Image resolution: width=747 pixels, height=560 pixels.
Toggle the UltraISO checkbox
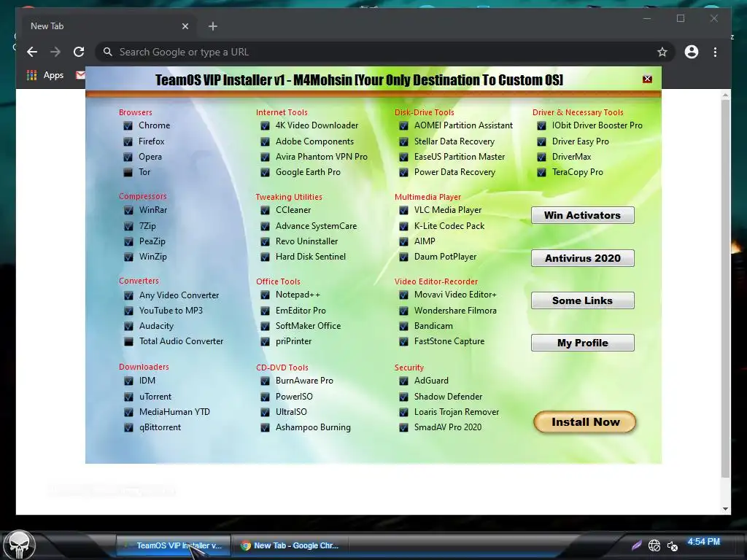pyautogui.click(x=265, y=412)
